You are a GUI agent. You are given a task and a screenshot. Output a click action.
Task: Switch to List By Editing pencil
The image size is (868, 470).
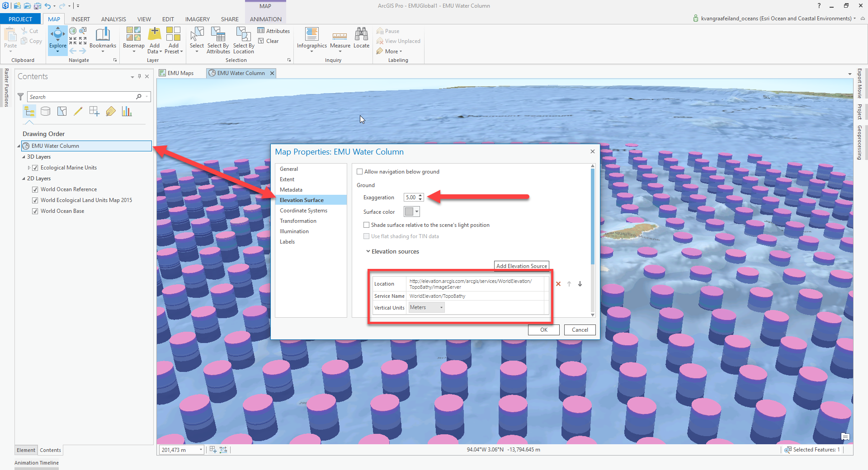click(x=78, y=111)
